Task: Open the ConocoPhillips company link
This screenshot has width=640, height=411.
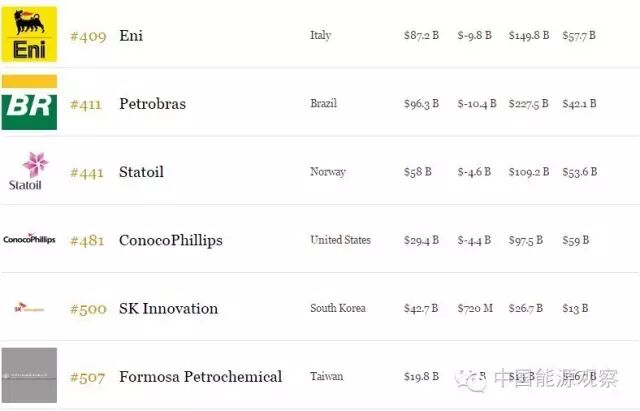Action: pos(171,240)
